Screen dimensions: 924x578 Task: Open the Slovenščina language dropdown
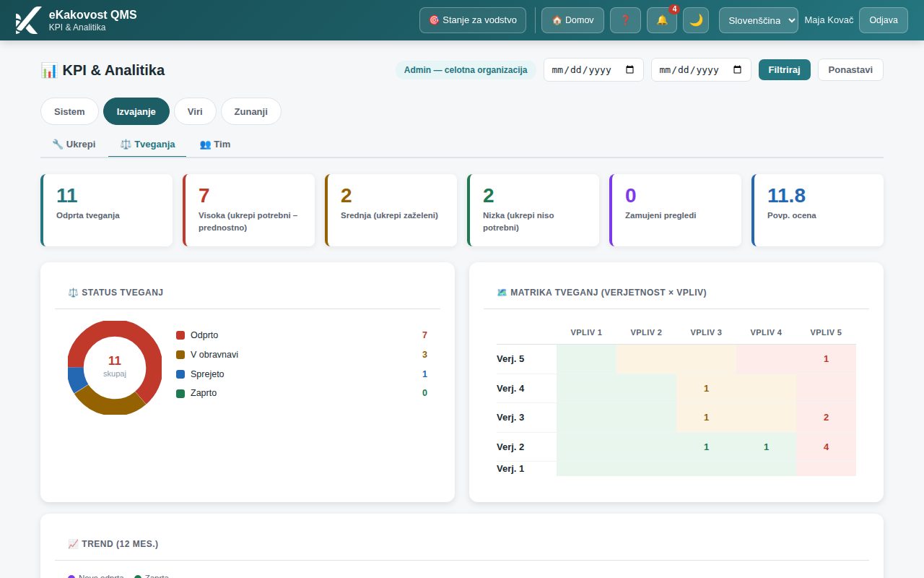pyautogui.click(x=759, y=20)
